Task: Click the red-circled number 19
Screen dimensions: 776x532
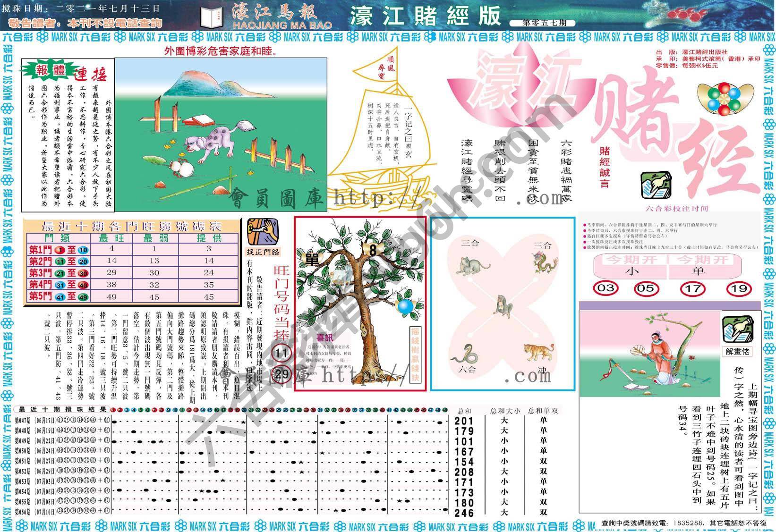Action: pos(738,288)
